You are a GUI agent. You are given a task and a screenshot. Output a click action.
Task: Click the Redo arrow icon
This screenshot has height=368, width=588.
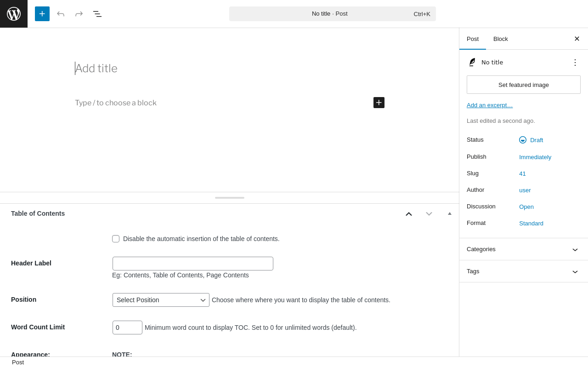[79, 14]
